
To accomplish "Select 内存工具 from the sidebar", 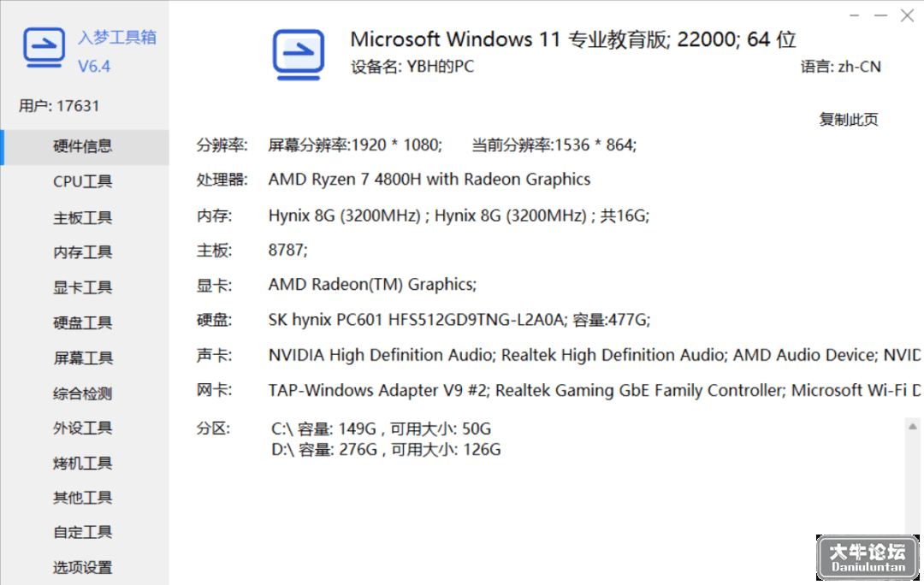I will (84, 252).
